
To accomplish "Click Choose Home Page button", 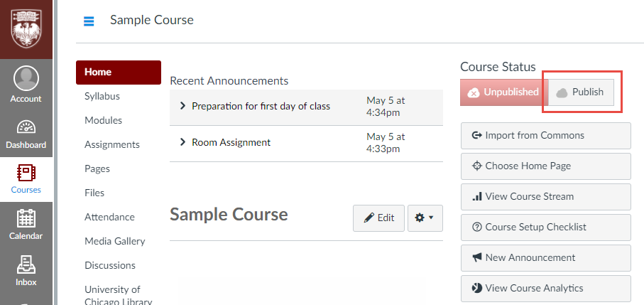I will (x=545, y=166).
